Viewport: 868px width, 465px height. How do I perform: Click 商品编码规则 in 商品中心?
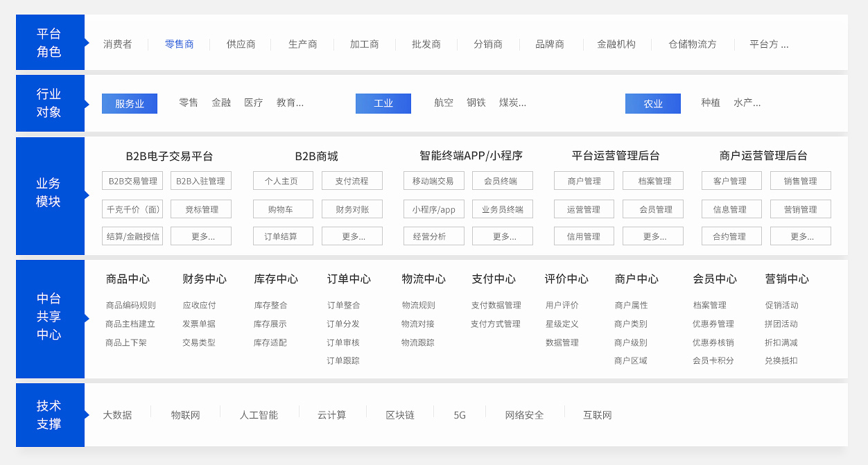tap(130, 305)
